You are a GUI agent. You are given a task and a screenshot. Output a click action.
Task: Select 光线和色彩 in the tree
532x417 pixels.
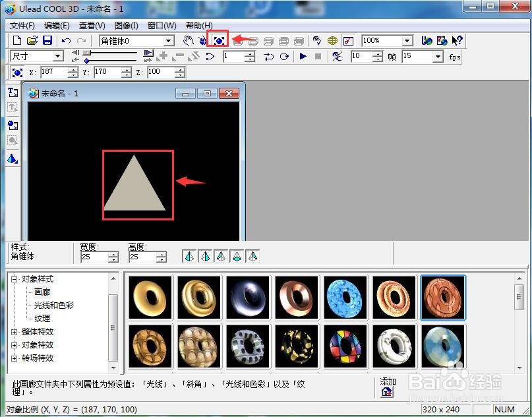pyautogui.click(x=54, y=305)
